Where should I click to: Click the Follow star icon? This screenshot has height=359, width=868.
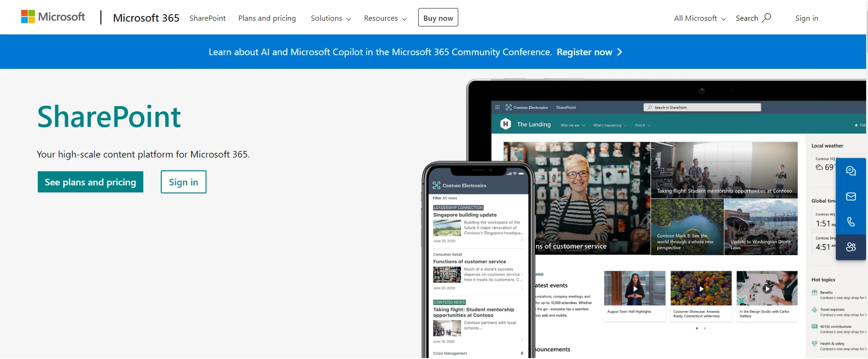pyautogui.click(x=856, y=125)
